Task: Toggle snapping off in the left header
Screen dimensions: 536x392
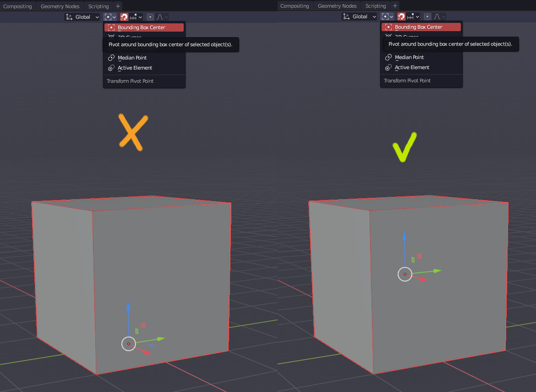Action: (x=125, y=16)
